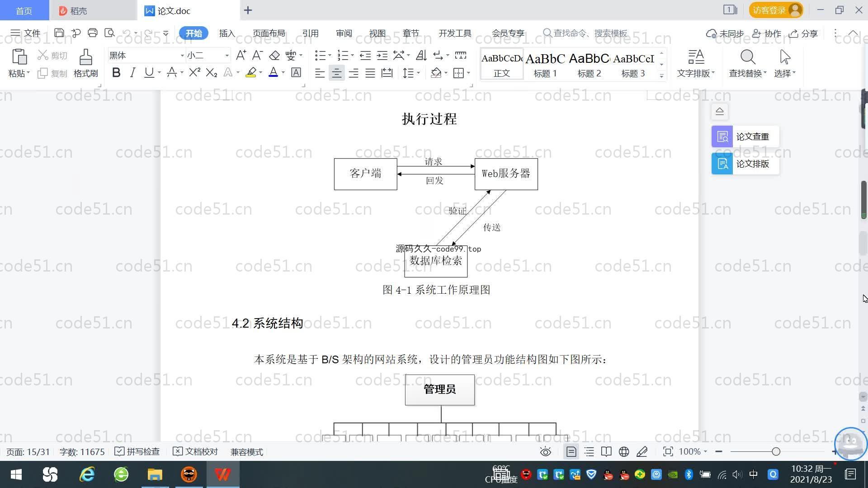Image resolution: width=868 pixels, height=488 pixels.
Task: Apply the 标题 1 style
Action: coord(545,64)
